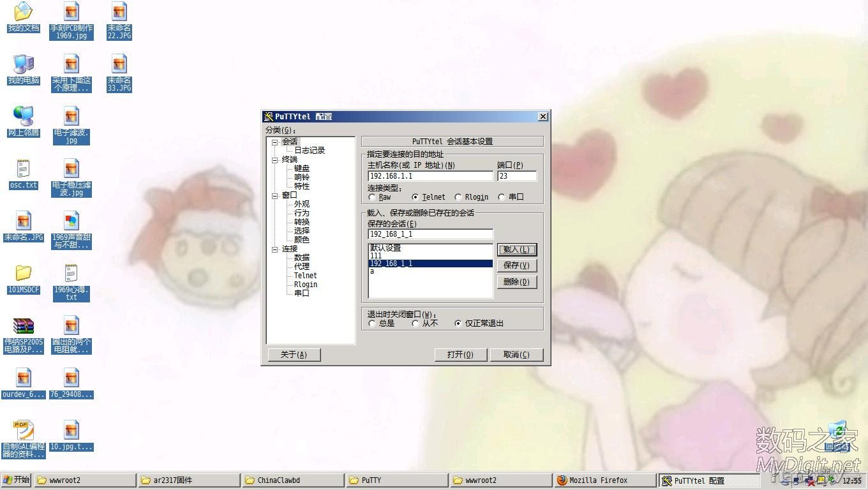Viewport: 868px width, 490px height.
Task: Select the osc.txt file icon
Action: coord(23,169)
